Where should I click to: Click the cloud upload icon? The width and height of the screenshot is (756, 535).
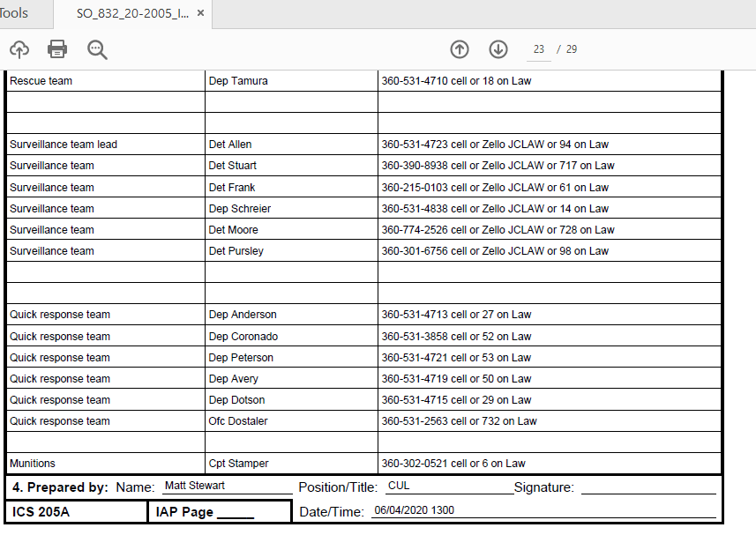pos(19,49)
